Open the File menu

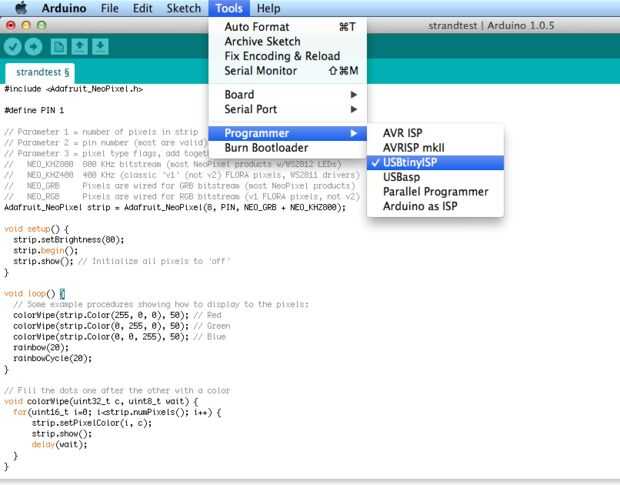pos(110,8)
